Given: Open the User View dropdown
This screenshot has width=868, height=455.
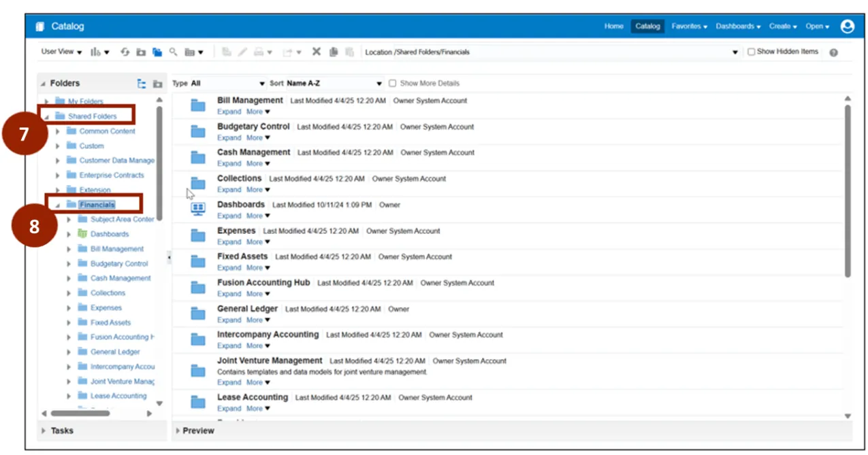Looking at the screenshot, I should pyautogui.click(x=61, y=52).
